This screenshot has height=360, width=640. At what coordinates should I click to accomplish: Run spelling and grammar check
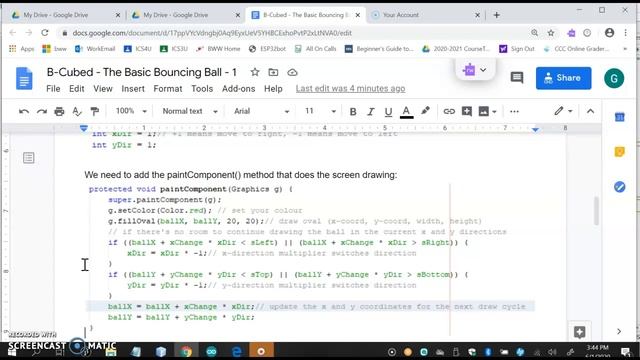(x=77, y=111)
